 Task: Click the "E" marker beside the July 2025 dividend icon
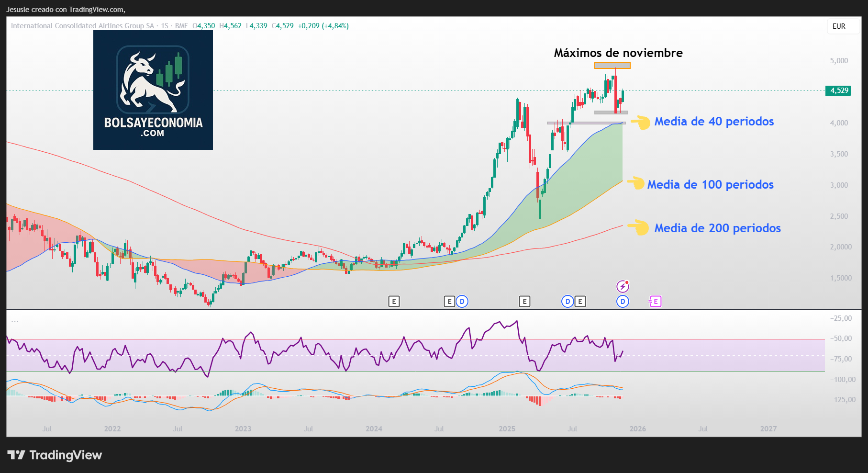pyautogui.click(x=579, y=302)
